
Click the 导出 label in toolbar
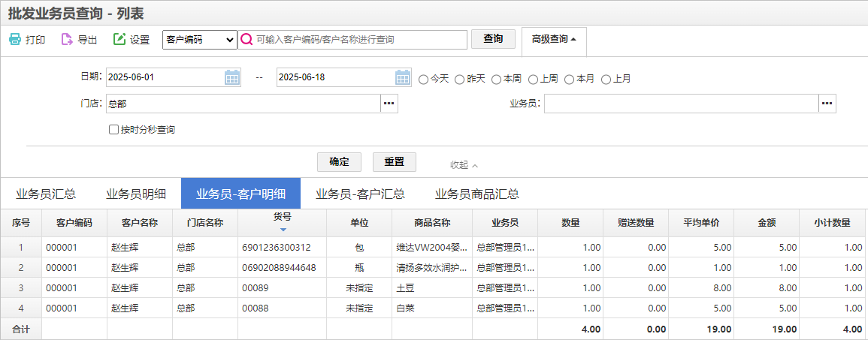pos(87,40)
